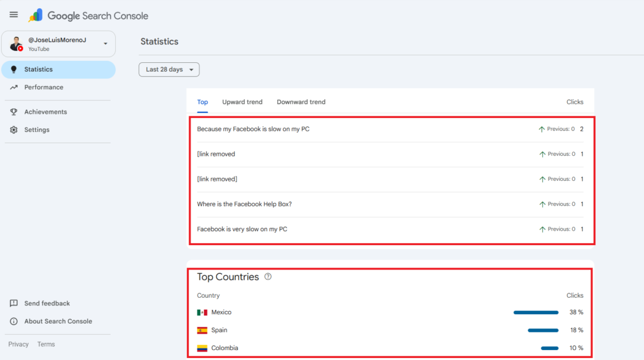Viewport: 644px width, 360px height.
Task: Select the Mexico country row
Action: coord(390,312)
